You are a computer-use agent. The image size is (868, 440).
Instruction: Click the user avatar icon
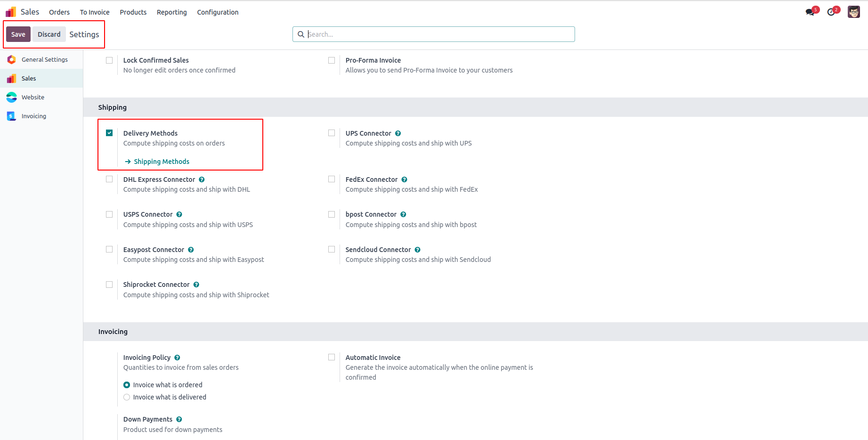(854, 12)
